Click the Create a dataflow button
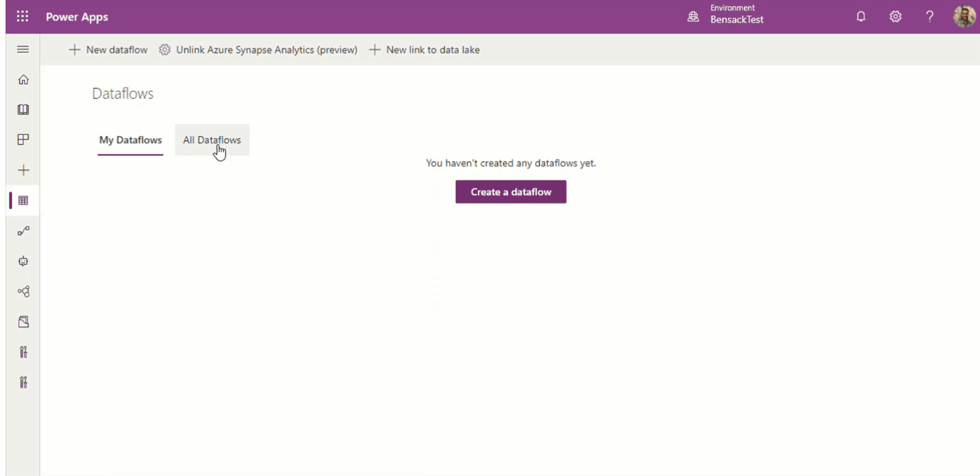The height and width of the screenshot is (476, 980). [x=511, y=191]
